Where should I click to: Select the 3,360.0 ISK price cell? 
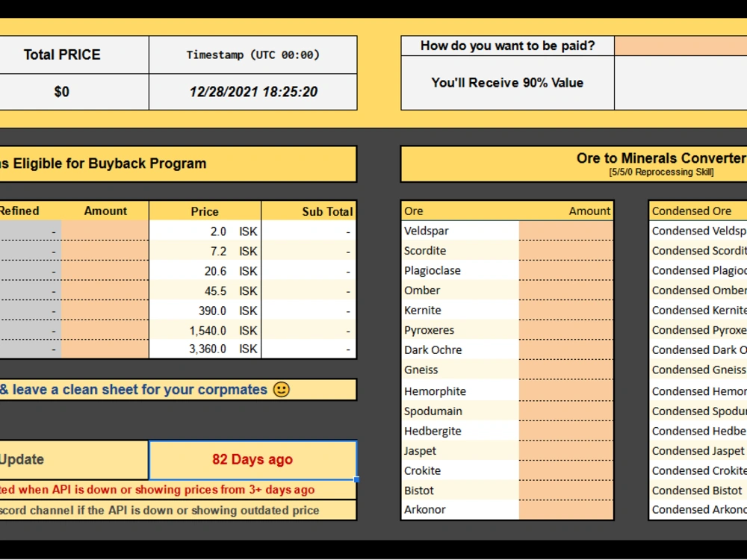pyautogui.click(x=205, y=349)
